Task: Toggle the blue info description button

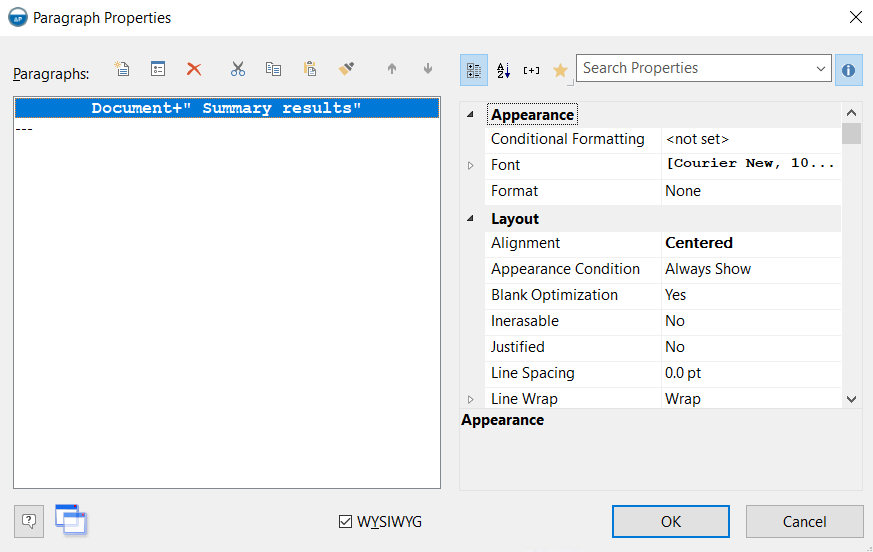Action: tap(848, 69)
